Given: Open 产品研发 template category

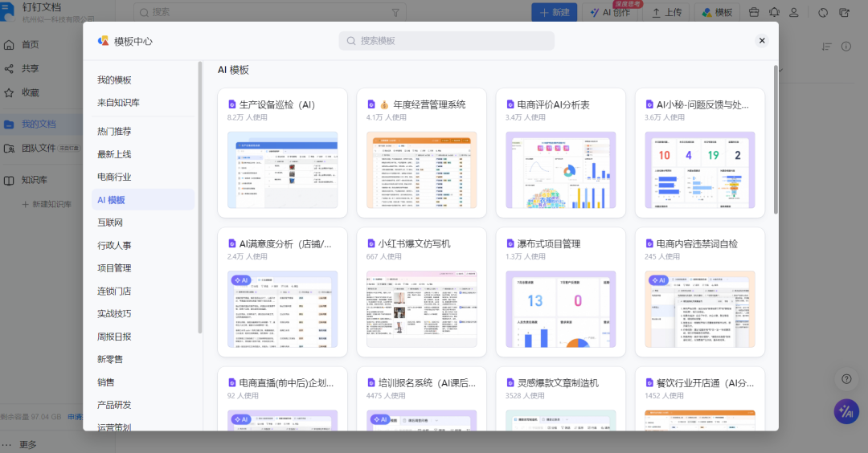Looking at the screenshot, I should tap(115, 405).
